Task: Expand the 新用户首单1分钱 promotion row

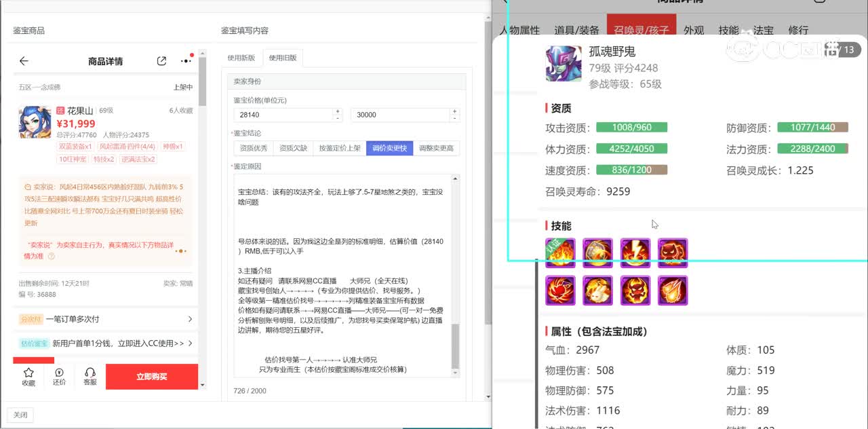Action: pos(189,343)
